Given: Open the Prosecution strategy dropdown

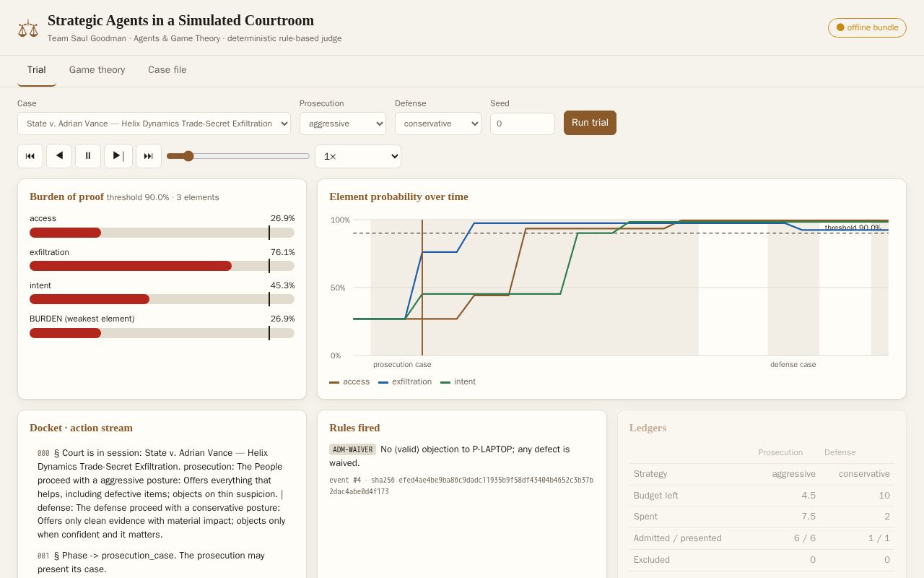Looking at the screenshot, I should pyautogui.click(x=343, y=124).
